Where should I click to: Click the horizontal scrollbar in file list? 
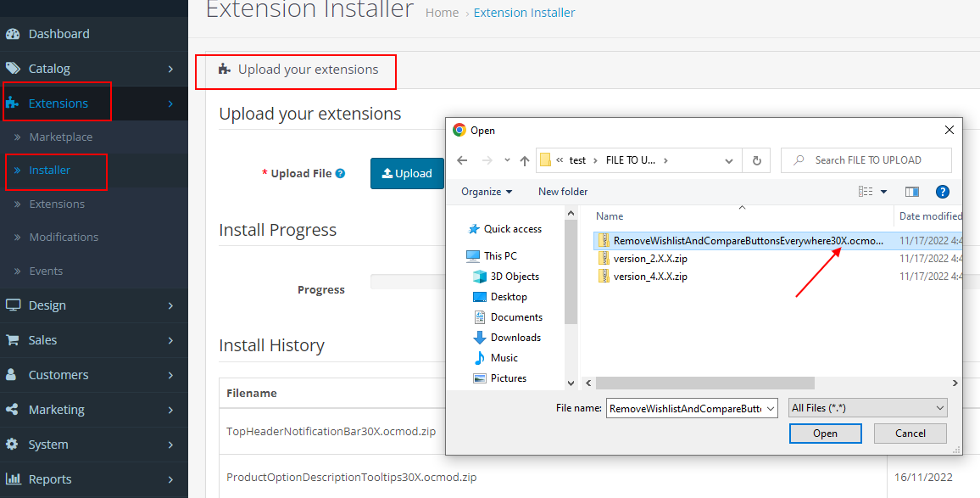coord(704,383)
